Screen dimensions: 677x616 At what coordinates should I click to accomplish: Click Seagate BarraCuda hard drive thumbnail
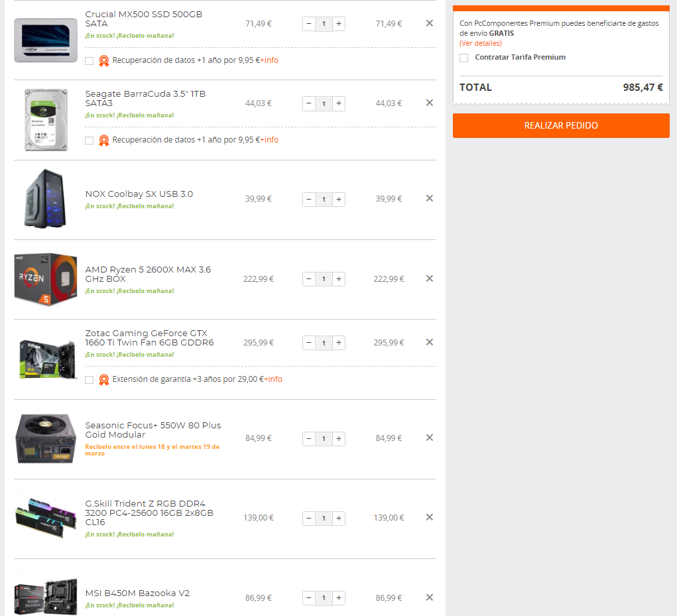coord(46,119)
